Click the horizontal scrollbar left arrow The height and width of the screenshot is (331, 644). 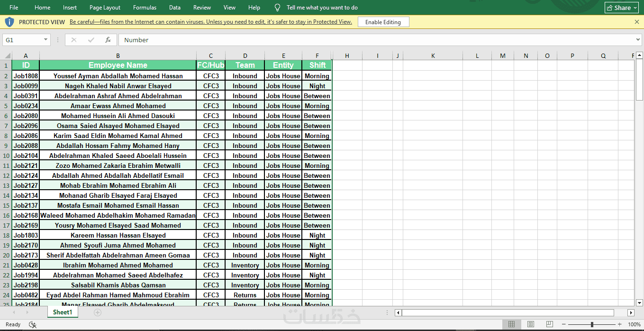tap(399, 313)
